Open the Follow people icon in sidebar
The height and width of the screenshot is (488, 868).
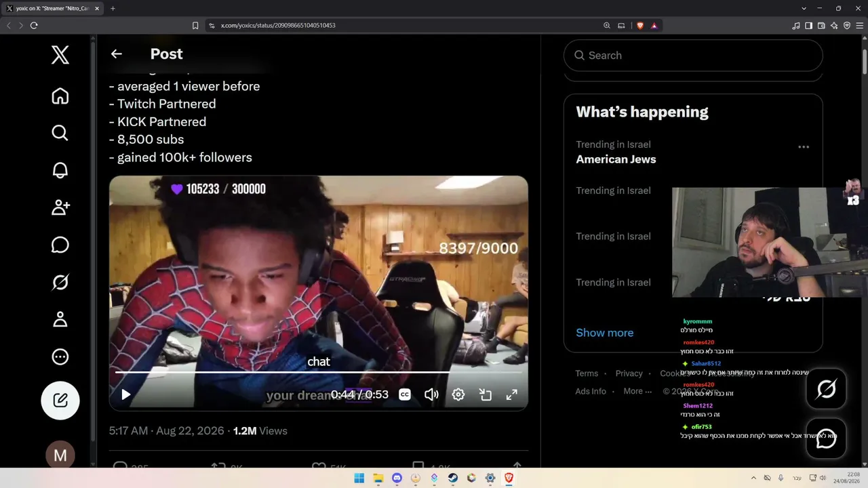[x=60, y=207]
